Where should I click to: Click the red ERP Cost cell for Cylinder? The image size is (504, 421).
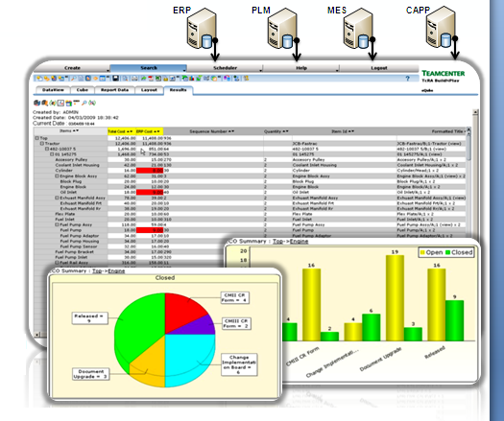tap(150, 171)
